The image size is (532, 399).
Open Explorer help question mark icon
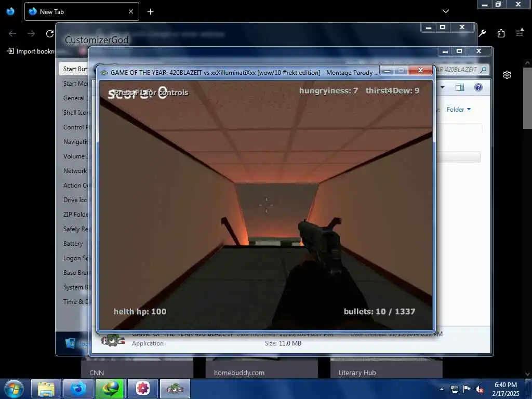[x=478, y=87]
